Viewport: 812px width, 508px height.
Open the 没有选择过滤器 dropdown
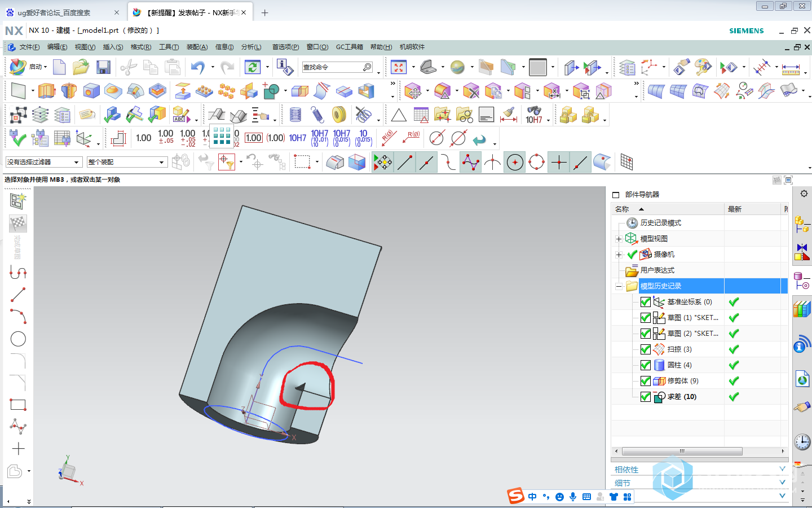pyautogui.click(x=44, y=162)
